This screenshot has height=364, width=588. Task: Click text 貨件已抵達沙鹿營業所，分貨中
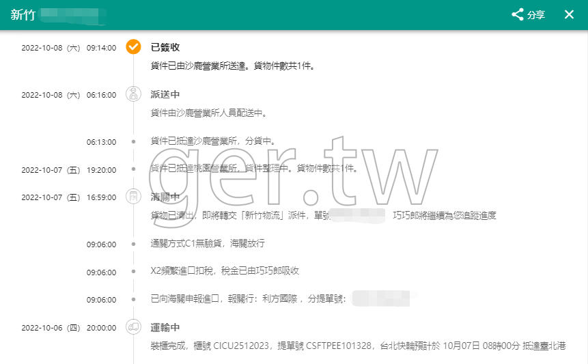pyautogui.click(x=212, y=141)
